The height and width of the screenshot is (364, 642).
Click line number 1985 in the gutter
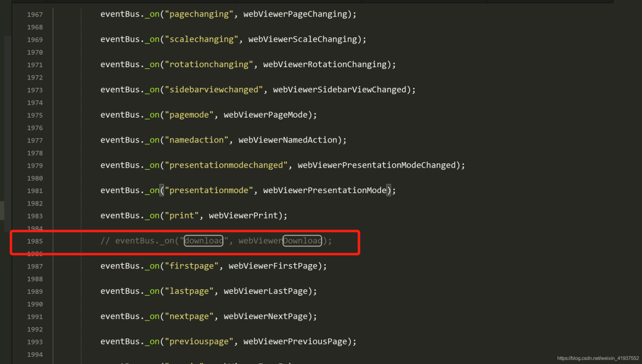click(x=35, y=241)
